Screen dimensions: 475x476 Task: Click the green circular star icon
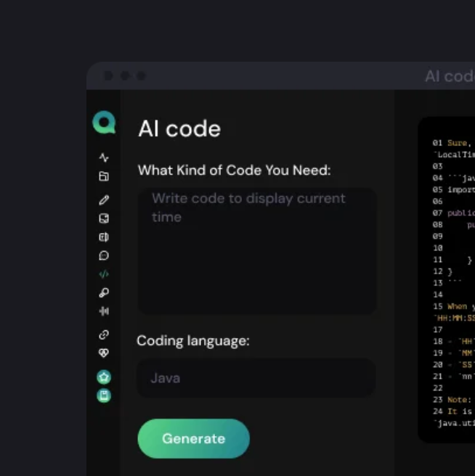click(104, 377)
